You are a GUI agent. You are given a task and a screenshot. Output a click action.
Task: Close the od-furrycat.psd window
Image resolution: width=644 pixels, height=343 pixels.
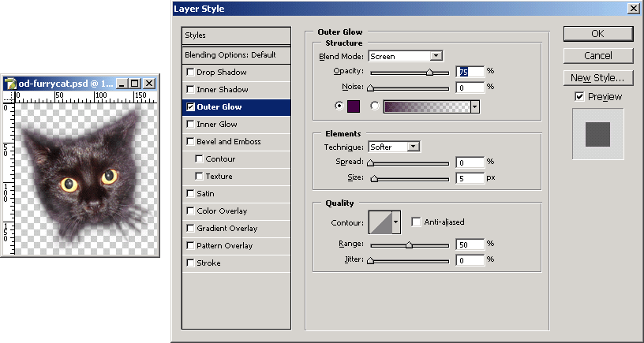click(149, 84)
